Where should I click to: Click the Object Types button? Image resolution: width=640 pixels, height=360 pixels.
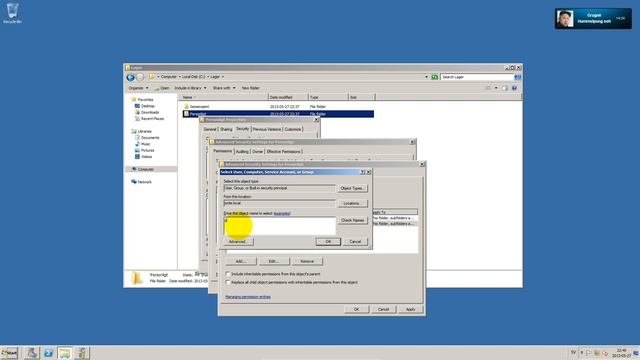pyautogui.click(x=352, y=189)
